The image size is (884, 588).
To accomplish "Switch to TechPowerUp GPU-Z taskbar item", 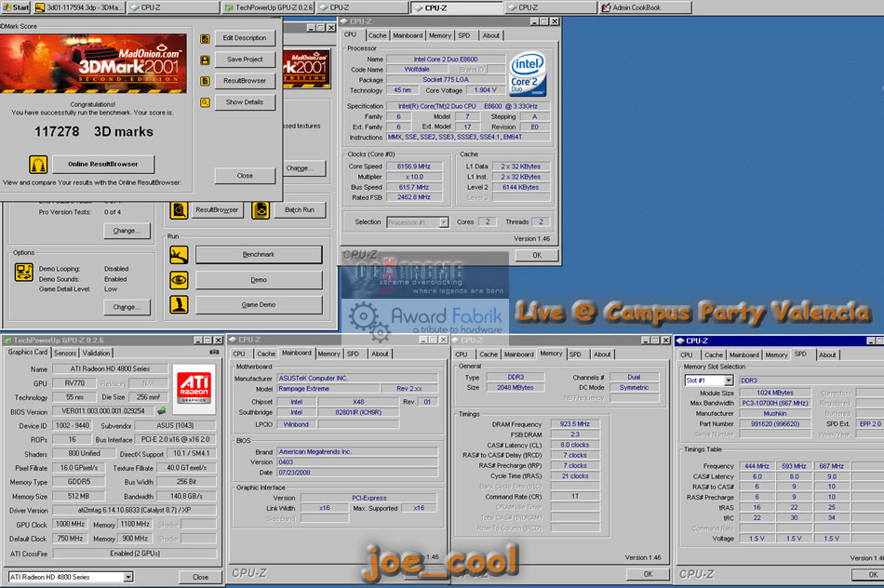I will pyautogui.click(x=268, y=7).
